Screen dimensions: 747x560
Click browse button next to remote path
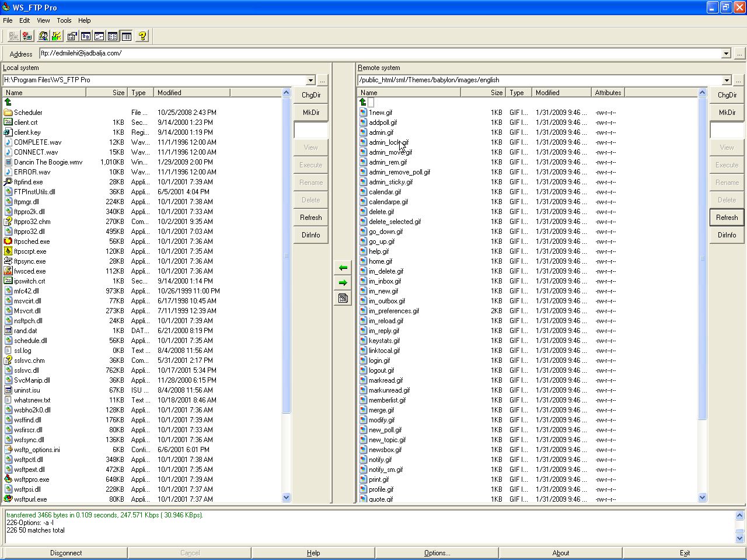click(739, 80)
